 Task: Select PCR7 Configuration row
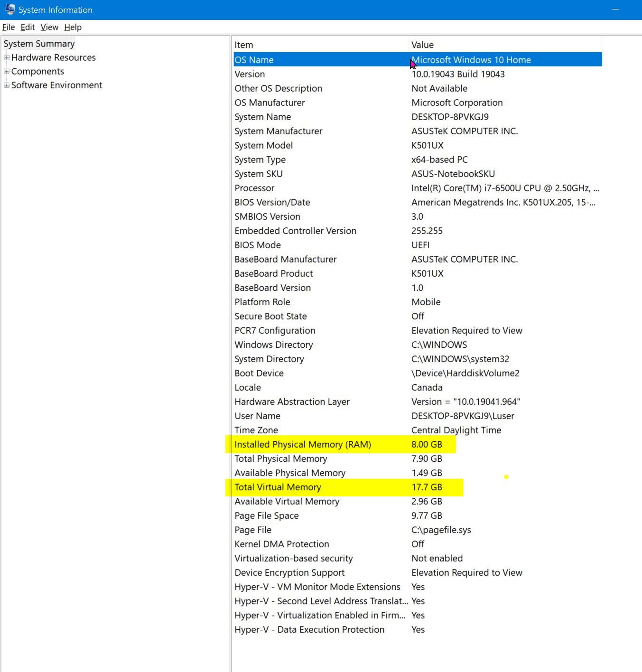tap(418, 330)
